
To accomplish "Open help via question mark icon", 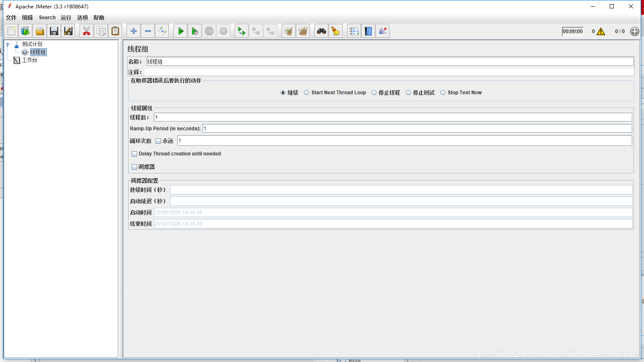I will tap(369, 31).
